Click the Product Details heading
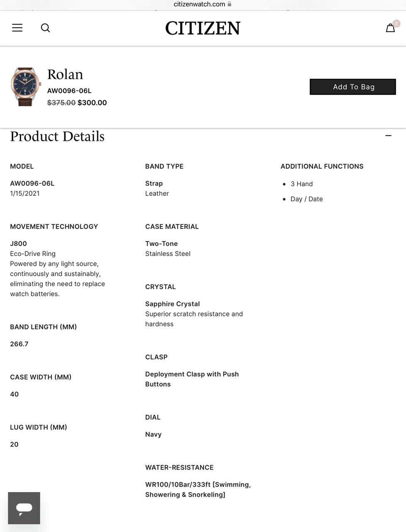The height and width of the screenshot is (532, 406). click(57, 136)
